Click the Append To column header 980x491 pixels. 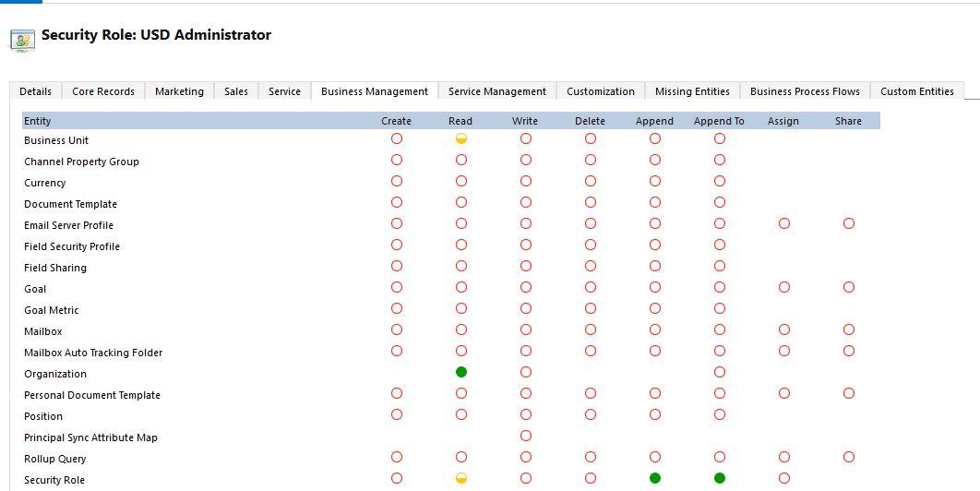(719, 121)
